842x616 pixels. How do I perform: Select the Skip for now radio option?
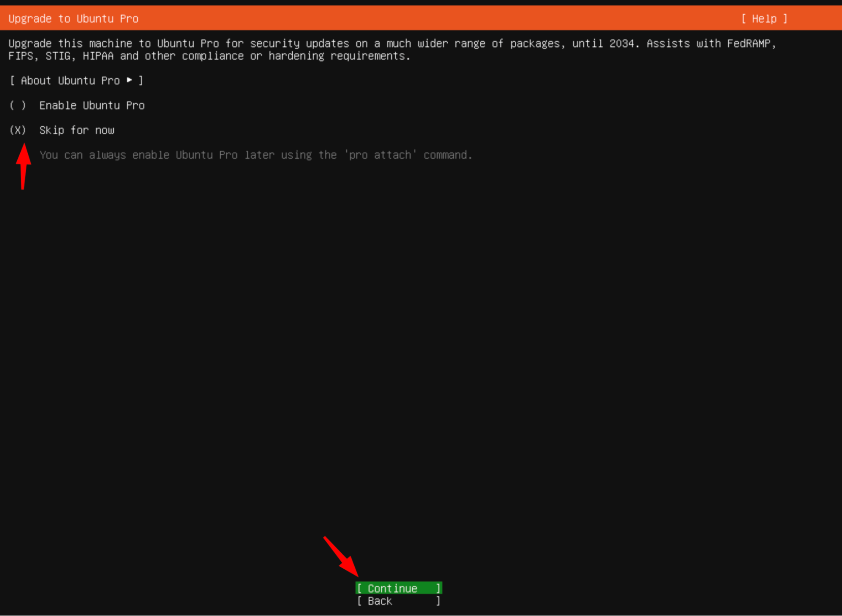point(62,130)
